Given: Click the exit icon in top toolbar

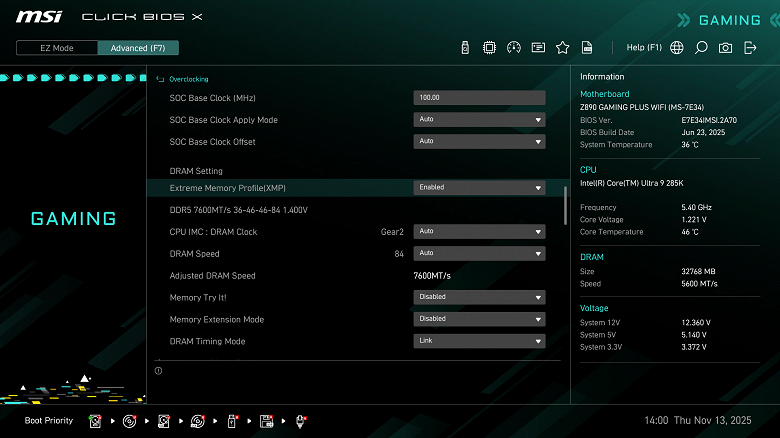Looking at the screenshot, I should pyautogui.click(x=750, y=48).
